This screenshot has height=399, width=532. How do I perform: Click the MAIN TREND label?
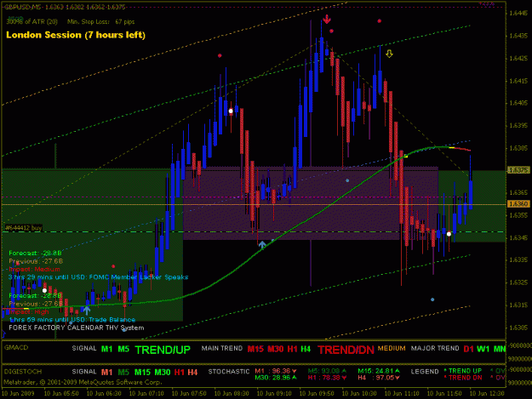(222, 349)
